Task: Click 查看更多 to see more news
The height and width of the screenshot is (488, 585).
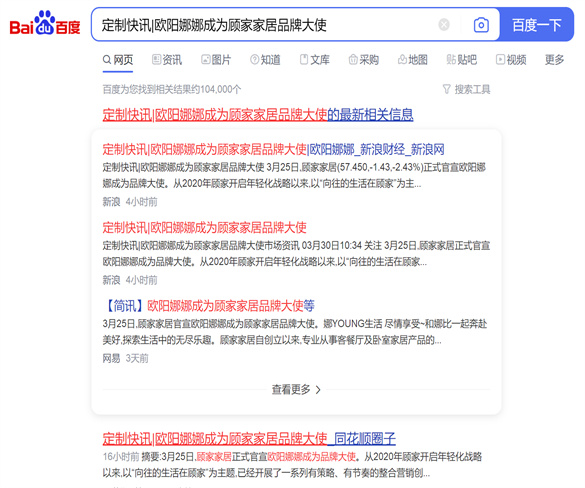Action: [x=296, y=390]
